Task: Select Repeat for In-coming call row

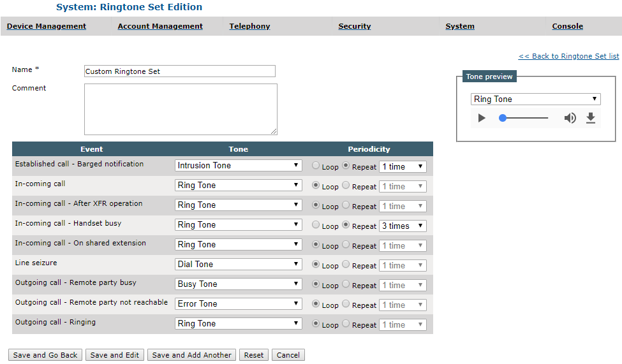Action: click(346, 185)
